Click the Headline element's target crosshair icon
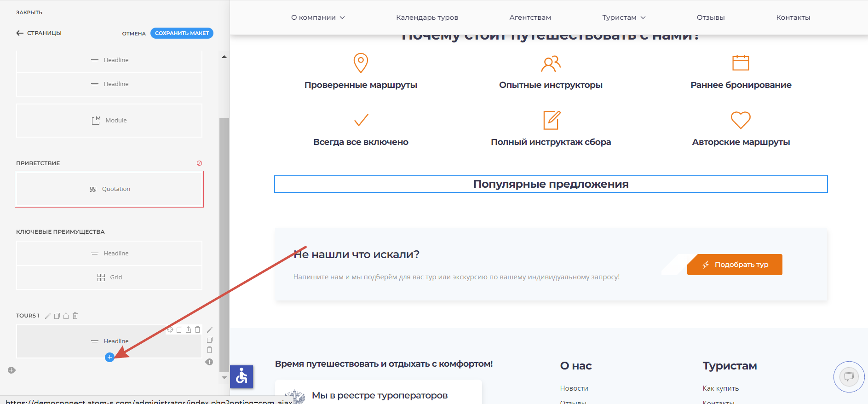Image resolution: width=868 pixels, height=404 pixels. [x=170, y=329]
